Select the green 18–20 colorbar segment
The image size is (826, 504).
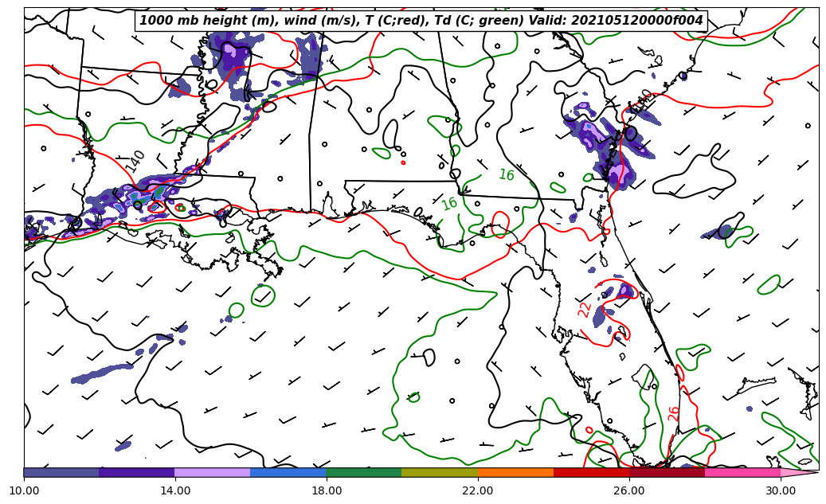[x=364, y=472]
